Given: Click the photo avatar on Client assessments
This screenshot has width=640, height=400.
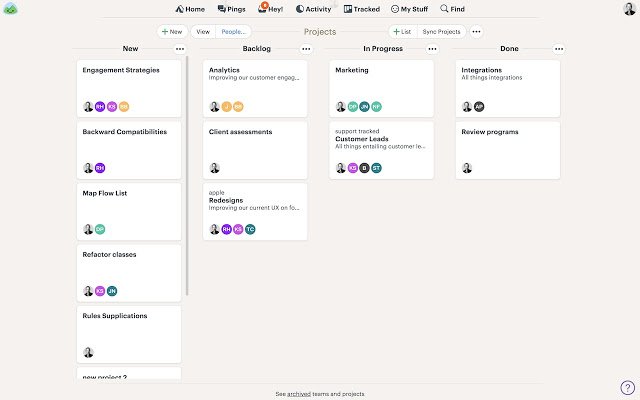Looking at the screenshot, I should pos(214,168).
